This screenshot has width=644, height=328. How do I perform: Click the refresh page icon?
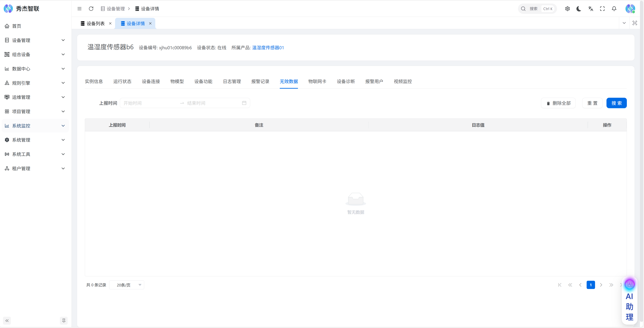tap(91, 9)
